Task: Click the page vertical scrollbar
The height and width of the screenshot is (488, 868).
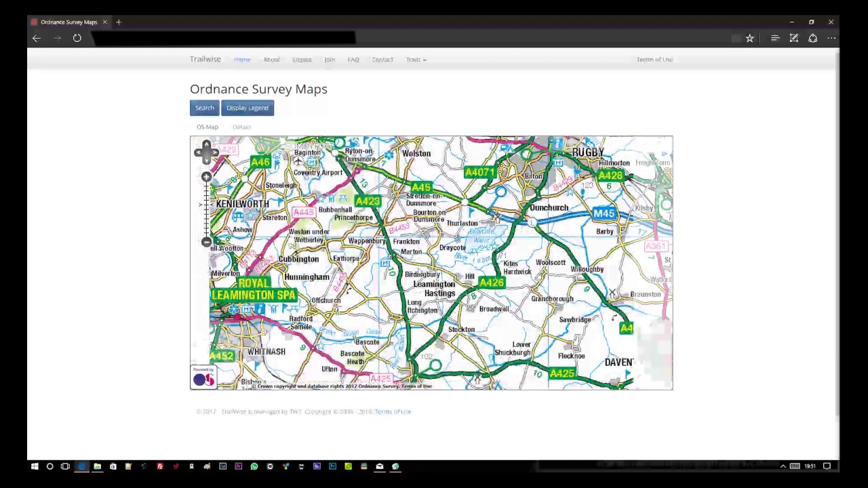Action: pyautogui.click(x=837, y=237)
